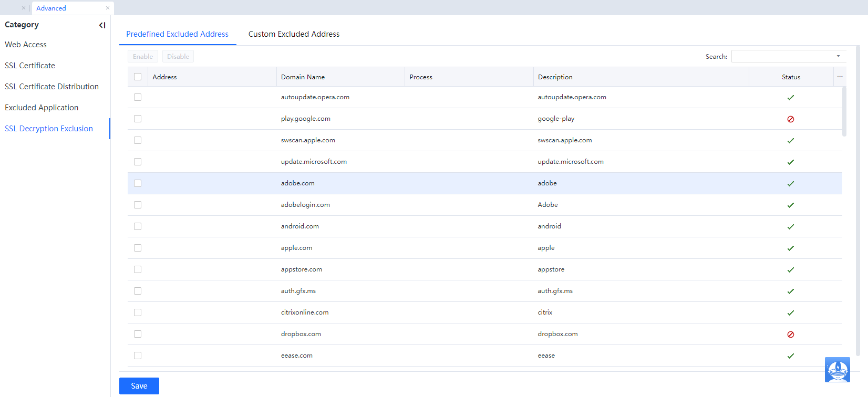
Task: Check the box for play.google.com row
Action: pos(138,119)
